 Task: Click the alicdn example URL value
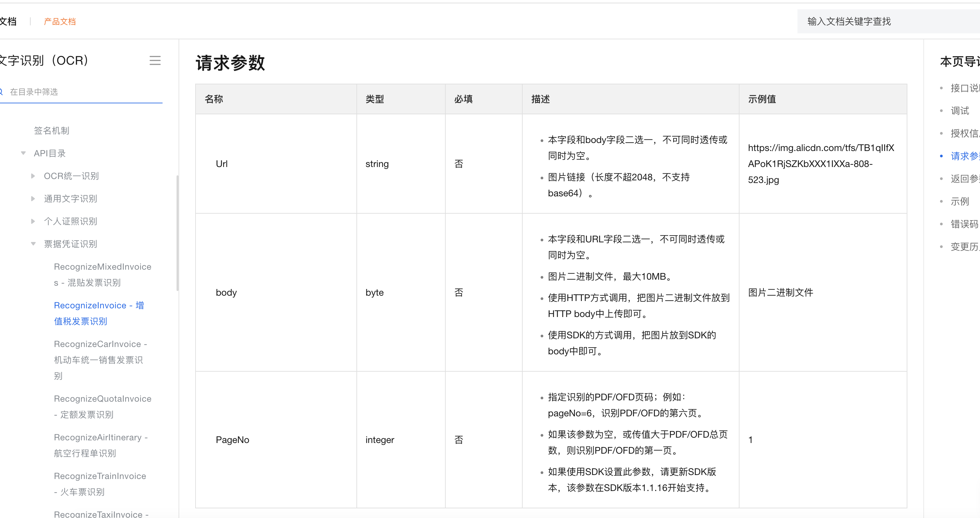coord(821,164)
